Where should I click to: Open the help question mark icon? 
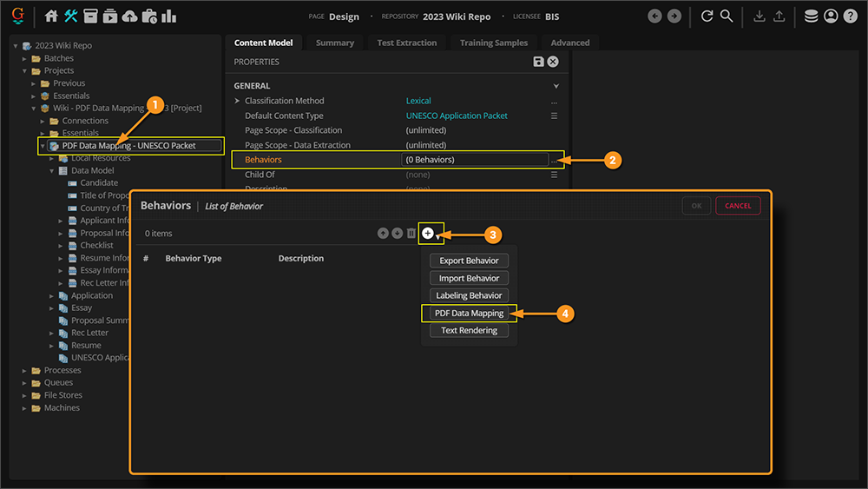[850, 17]
